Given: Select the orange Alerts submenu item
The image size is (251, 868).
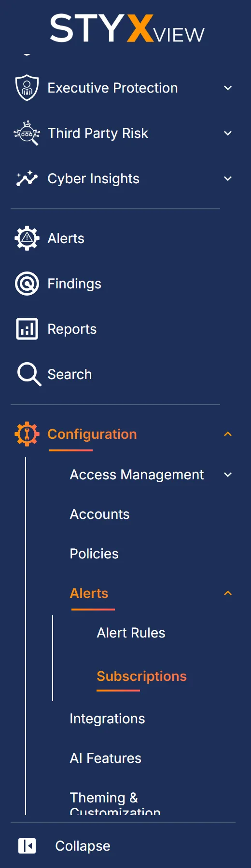Looking at the screenshot, I should coord(89,593).
